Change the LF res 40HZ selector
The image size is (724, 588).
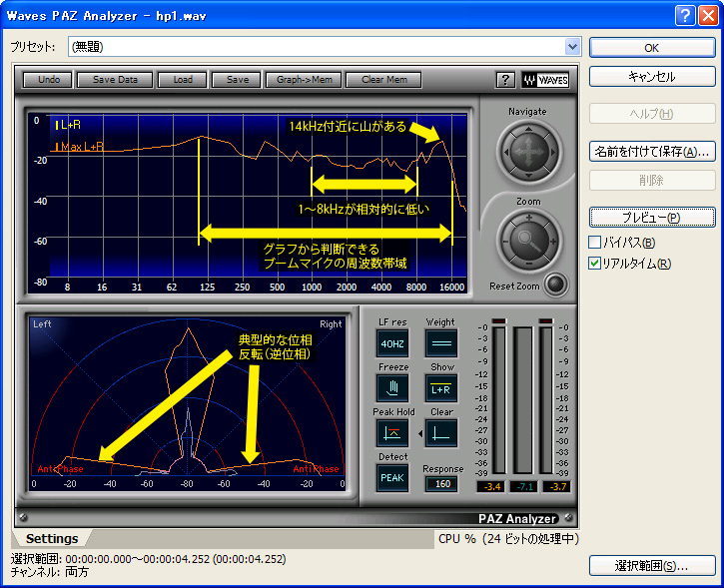pyautogui.click(x=392, y=342)
